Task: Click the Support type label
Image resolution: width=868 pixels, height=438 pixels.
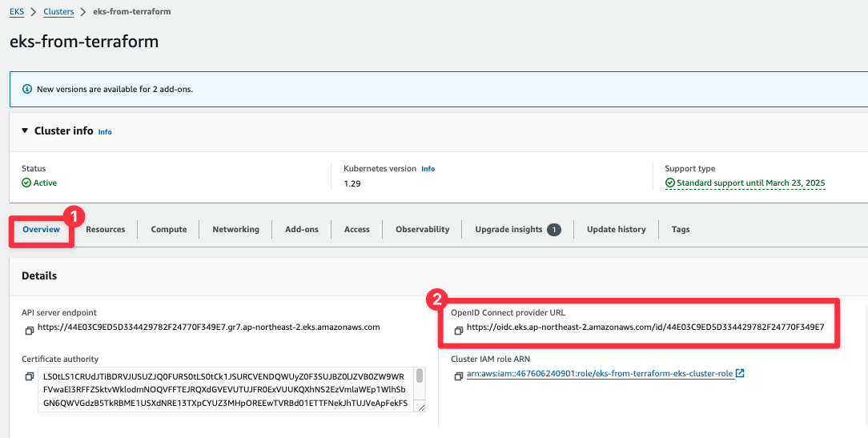Action: (690, 169)
